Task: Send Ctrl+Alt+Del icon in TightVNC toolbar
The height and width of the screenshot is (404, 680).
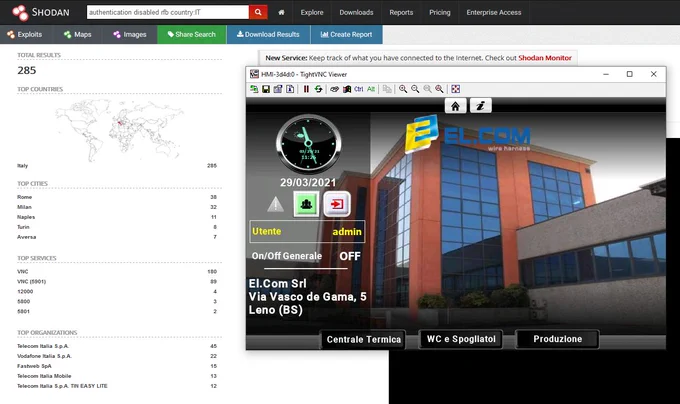Action: (334, 89)
